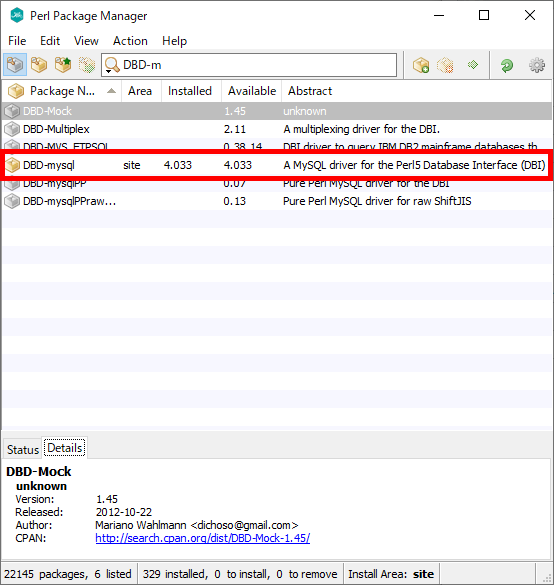The width and height of the screenshot is (554, 585).
Task: Select the View all packages toolbar icon
Action: tap(15, 65)
